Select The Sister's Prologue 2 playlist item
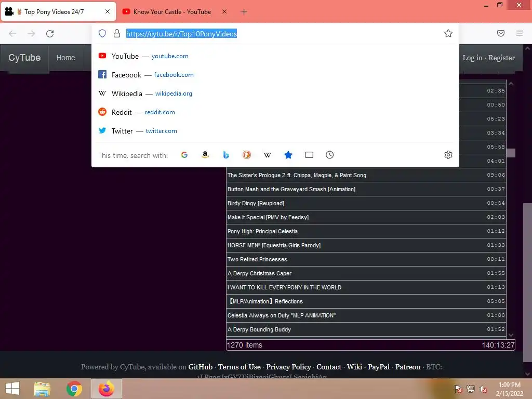Image resolution: width=532 pixels, height=399 pixels. tap(366, 175)
